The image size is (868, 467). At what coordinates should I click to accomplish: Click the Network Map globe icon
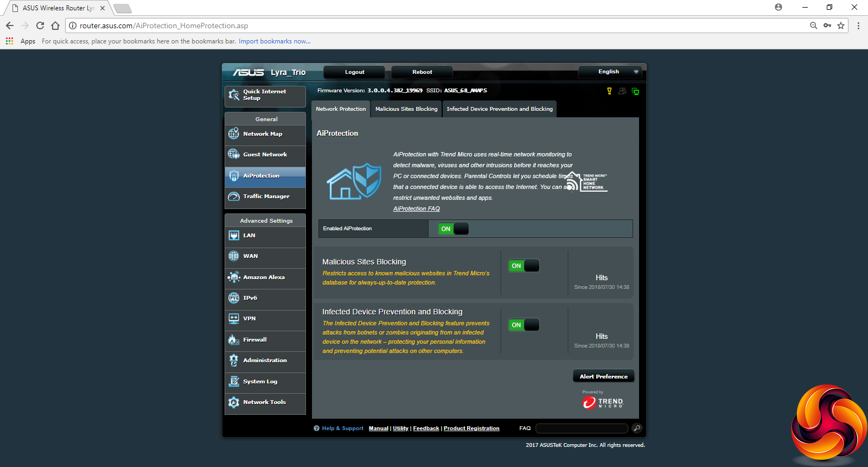point(234,134)
